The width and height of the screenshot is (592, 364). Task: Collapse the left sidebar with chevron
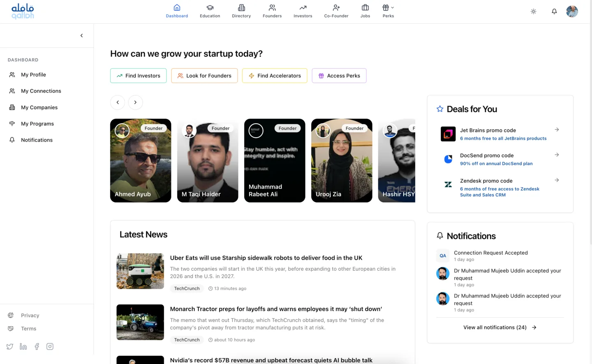(x=81, y=36)
